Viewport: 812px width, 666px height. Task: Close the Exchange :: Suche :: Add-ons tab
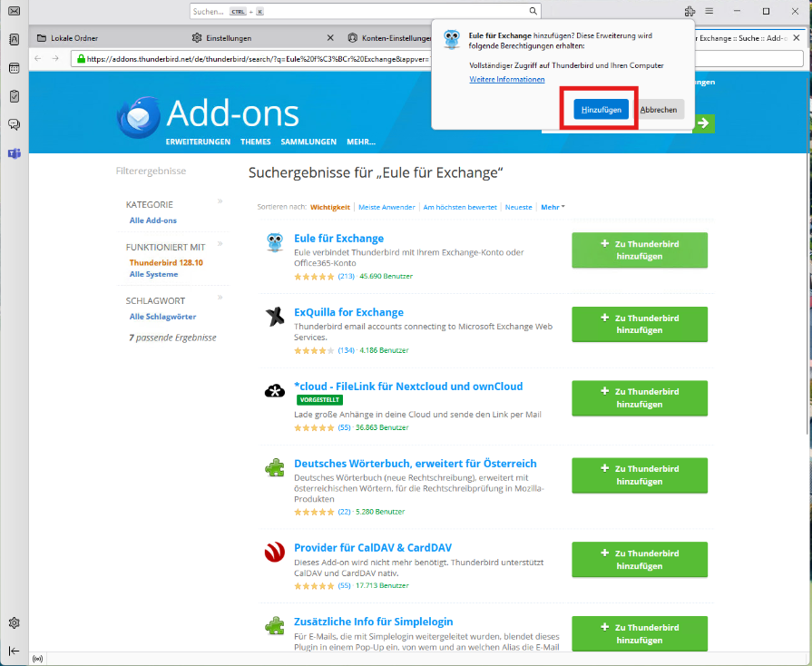coord(797,38)
